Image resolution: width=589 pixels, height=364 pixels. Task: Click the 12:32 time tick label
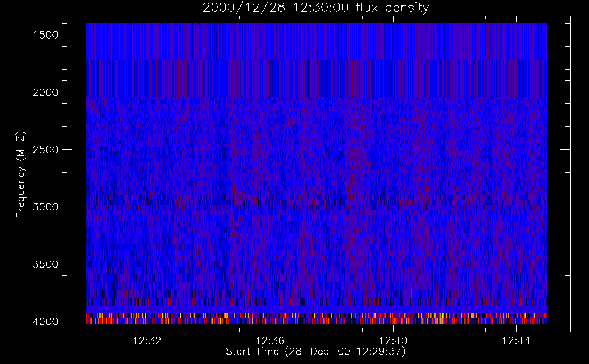point(147,341)
